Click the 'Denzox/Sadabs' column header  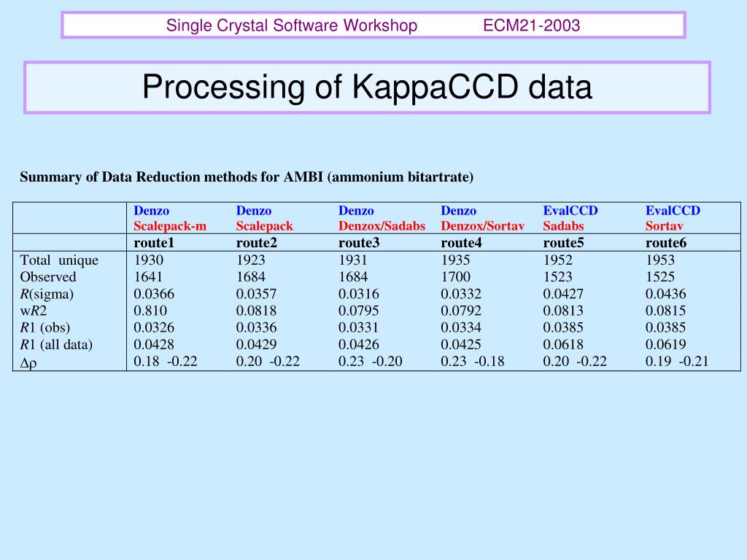pyautogui.click(x=382, y=226)
